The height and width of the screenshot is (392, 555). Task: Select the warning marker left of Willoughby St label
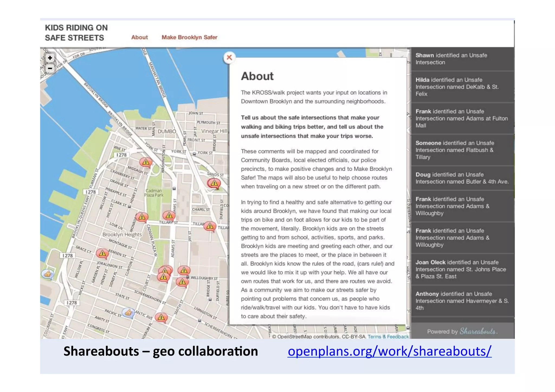(x=184, y=270)
